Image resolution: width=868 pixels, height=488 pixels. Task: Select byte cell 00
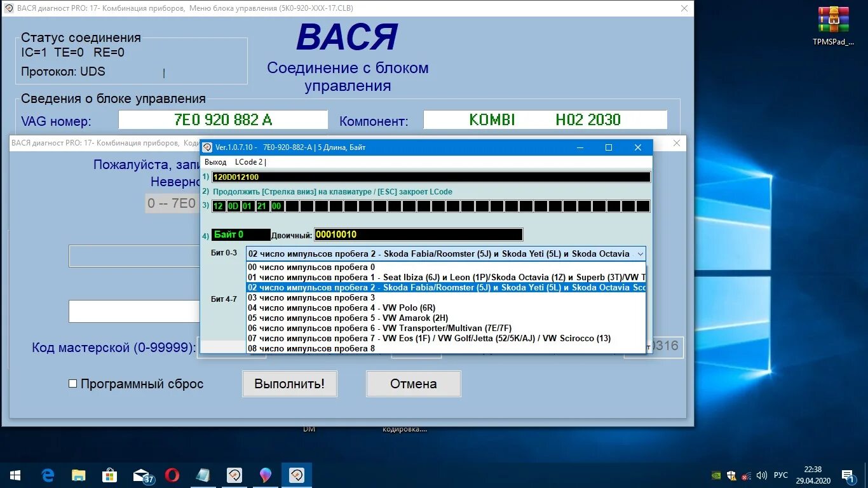click(x=277, y=207)
